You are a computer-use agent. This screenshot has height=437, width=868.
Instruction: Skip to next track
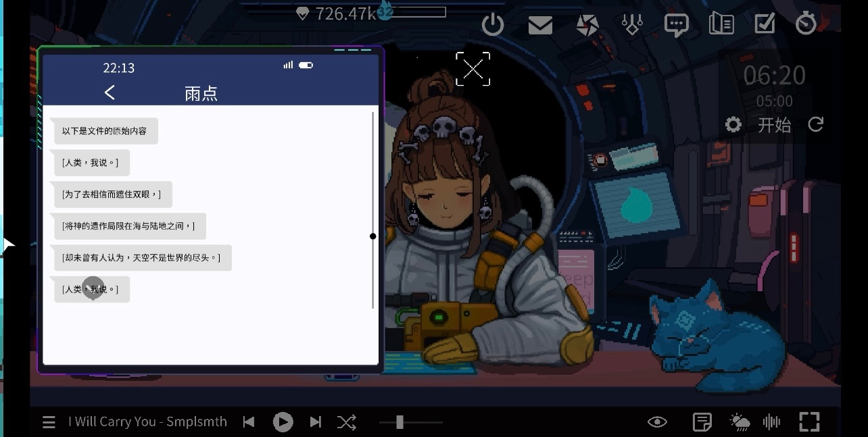315,422
